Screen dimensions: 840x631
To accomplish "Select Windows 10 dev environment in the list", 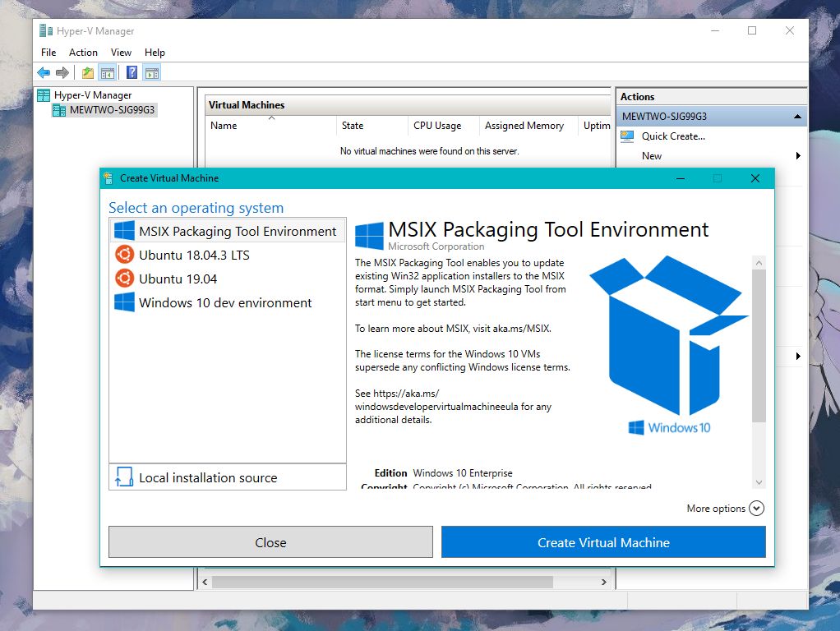I will pyautogui.click(x=228, y=302).
